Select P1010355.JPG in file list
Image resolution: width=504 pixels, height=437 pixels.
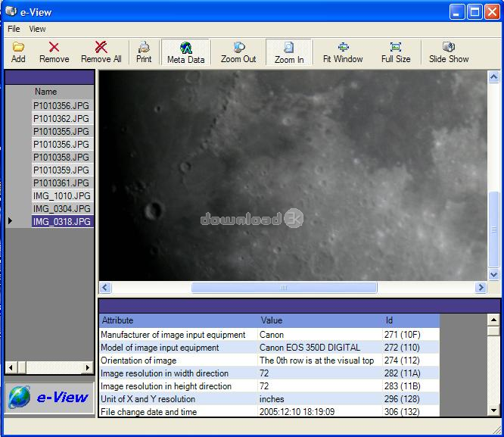point(62,131)
